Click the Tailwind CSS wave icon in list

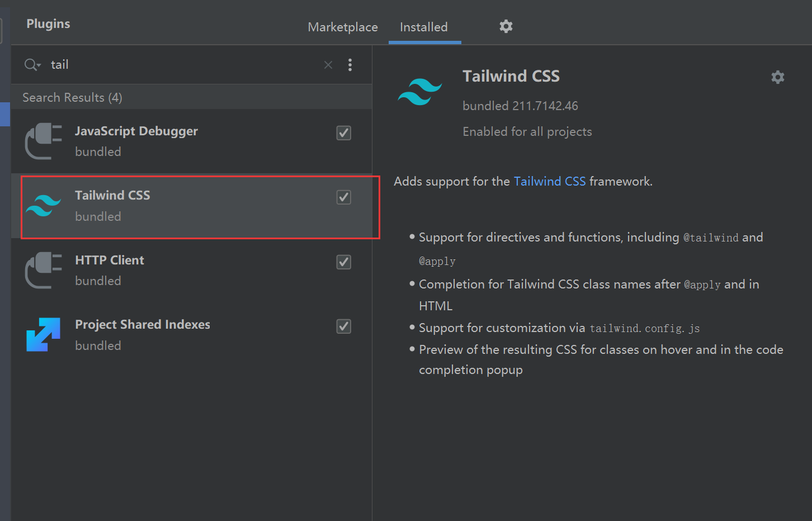click(43, 206)
